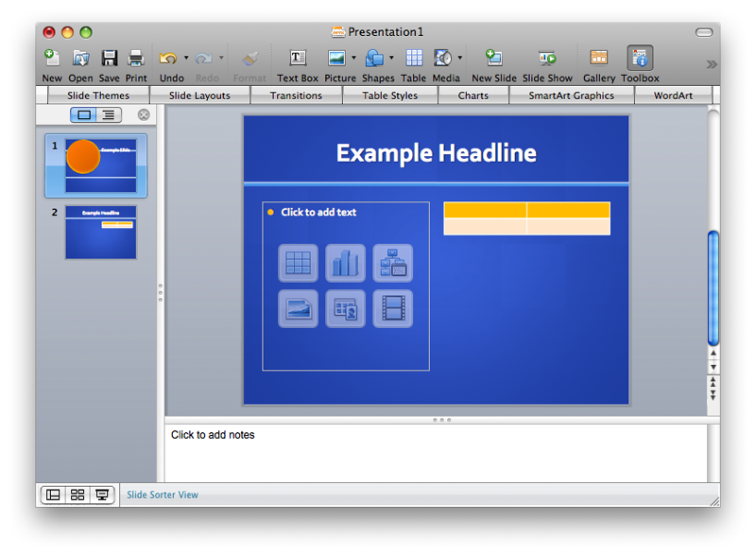The image size is (756, 556).
Task: Add a New Slide
Action: coord(493,58)
